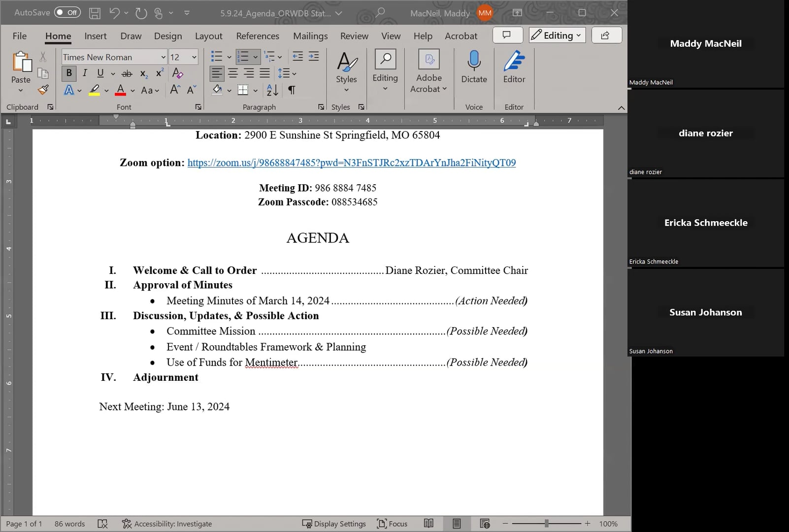Follow the Zoom meeting hyperlink
The image size is (789, 532).
[351, 163]
